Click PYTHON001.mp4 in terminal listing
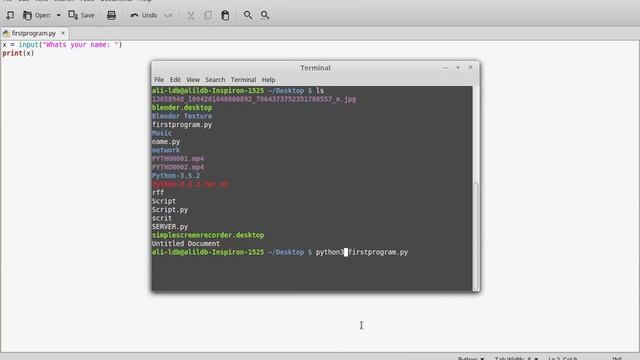This screenshot has width=640, height=360. pos(178,159)
